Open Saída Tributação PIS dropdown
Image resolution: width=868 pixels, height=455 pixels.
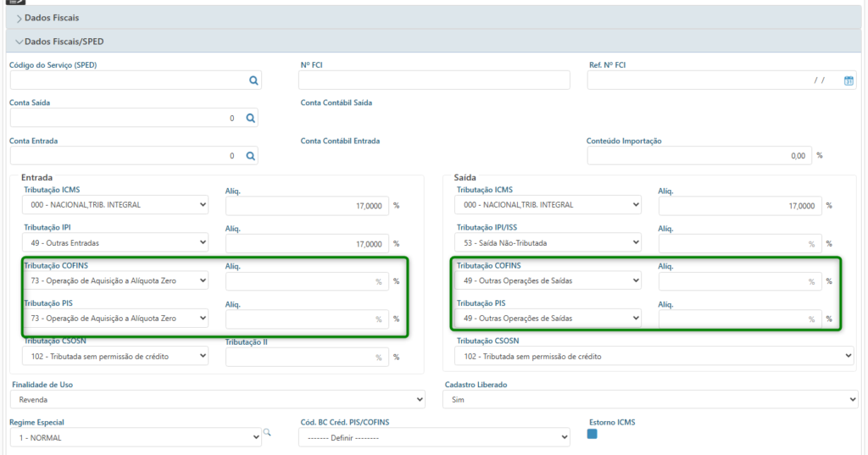548,319
